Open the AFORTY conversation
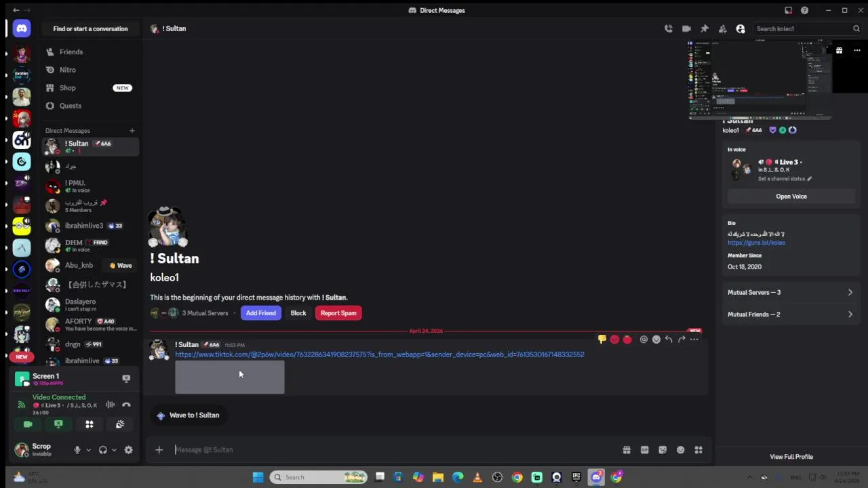Screen dimensions: 868x488 point(90,324)
